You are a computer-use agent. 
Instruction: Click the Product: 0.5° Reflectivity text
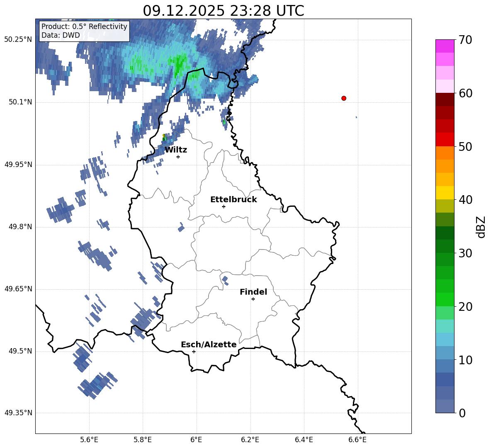pyautogui.click(x=84, y=26)
